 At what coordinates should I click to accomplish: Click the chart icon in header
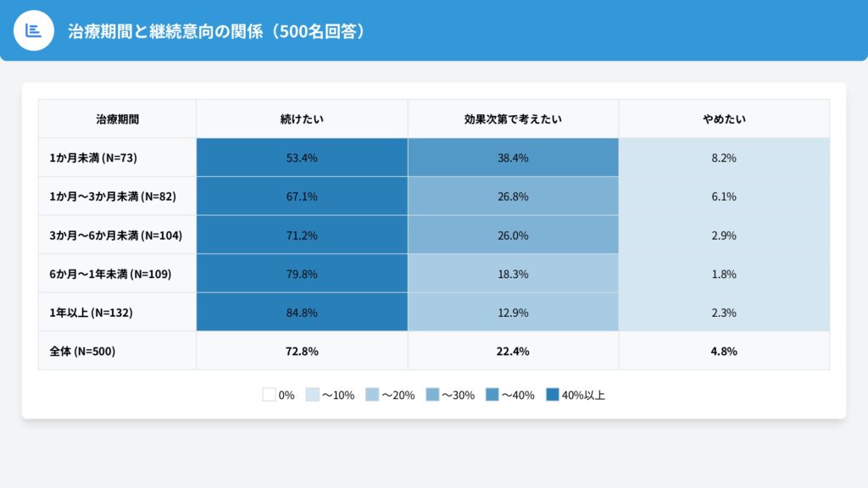pos(34,30)
